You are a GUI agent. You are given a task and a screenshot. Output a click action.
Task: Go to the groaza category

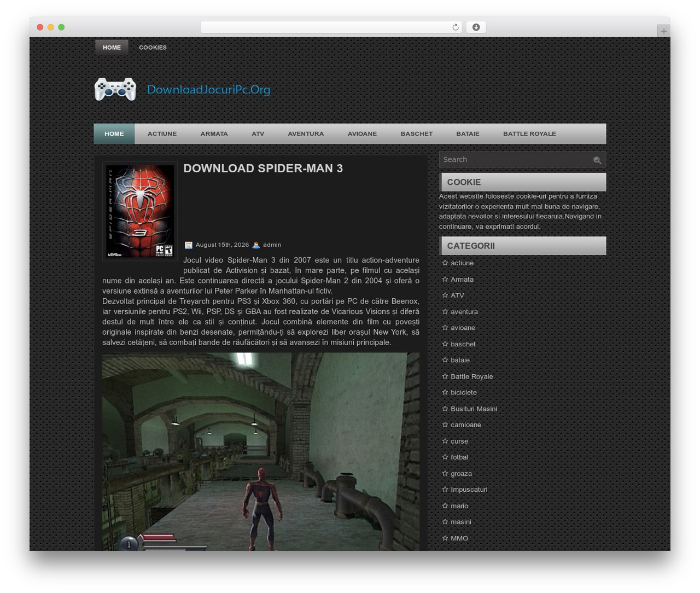(461, 474)
